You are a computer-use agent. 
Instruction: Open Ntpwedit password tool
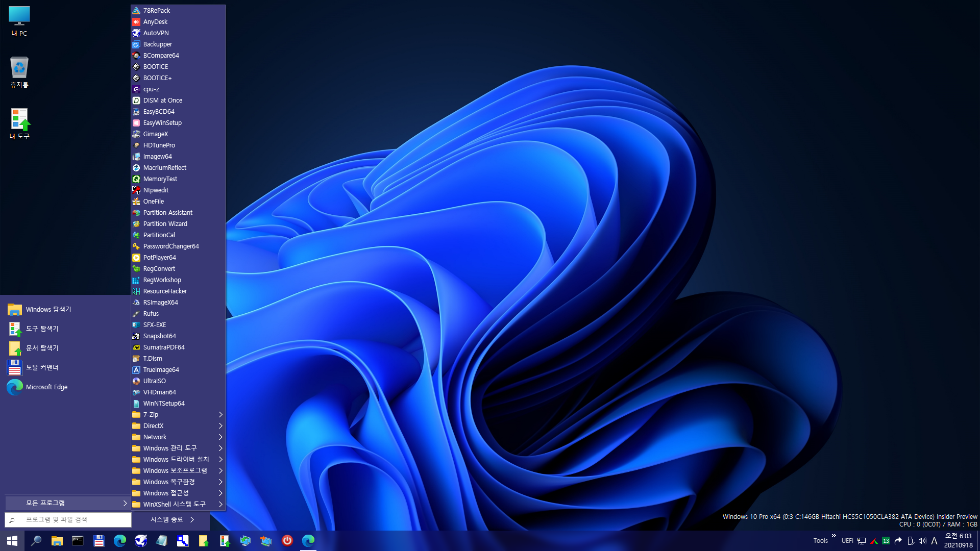(178, 190)
